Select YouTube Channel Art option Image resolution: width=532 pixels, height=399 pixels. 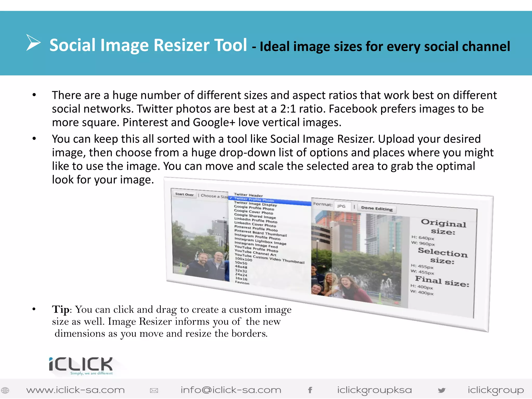pyautogui.click(x=255, y=253)
